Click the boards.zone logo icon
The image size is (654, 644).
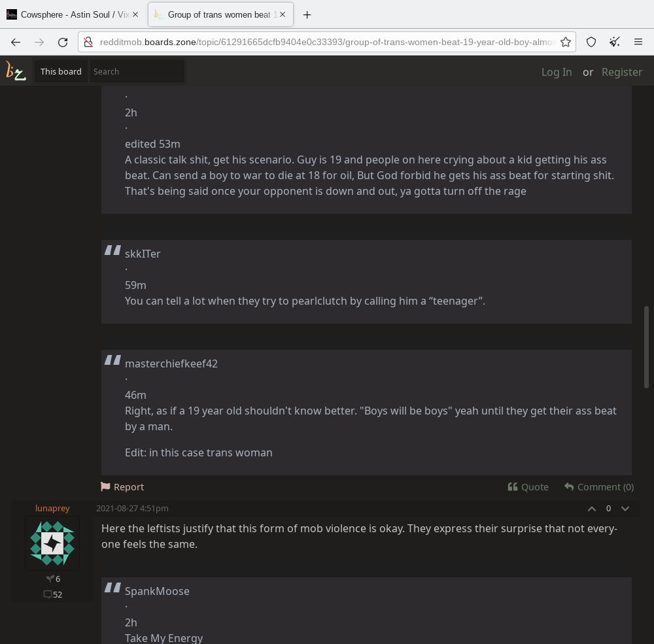click(16, 71)
